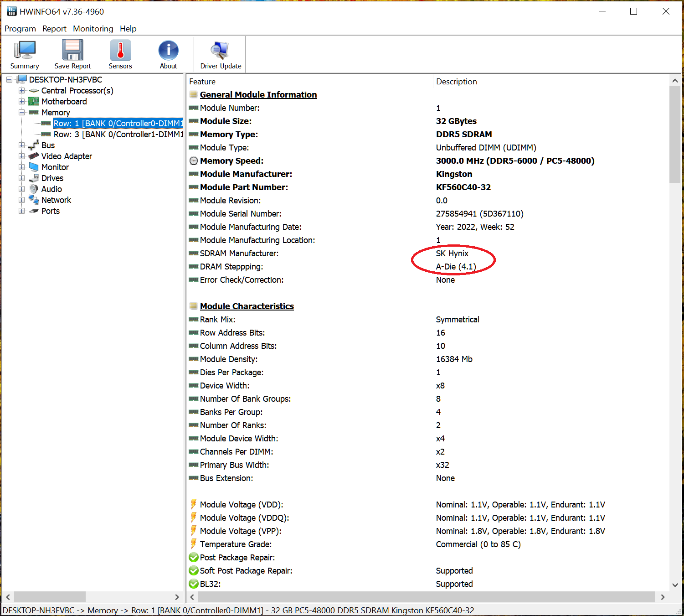
Task: Click the Module Voltage (VDD) lightning icon
Action: pyautogui.click(x=194, y=504)
